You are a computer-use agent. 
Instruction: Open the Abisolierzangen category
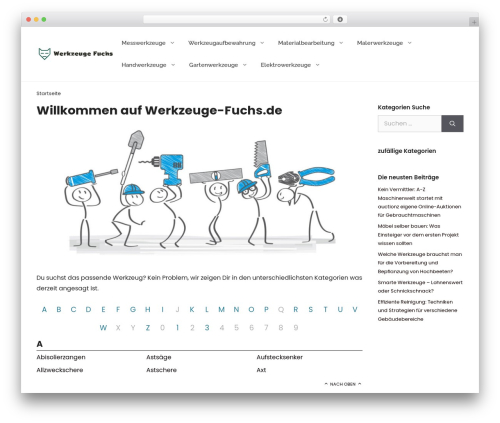[x=61, y=357]
